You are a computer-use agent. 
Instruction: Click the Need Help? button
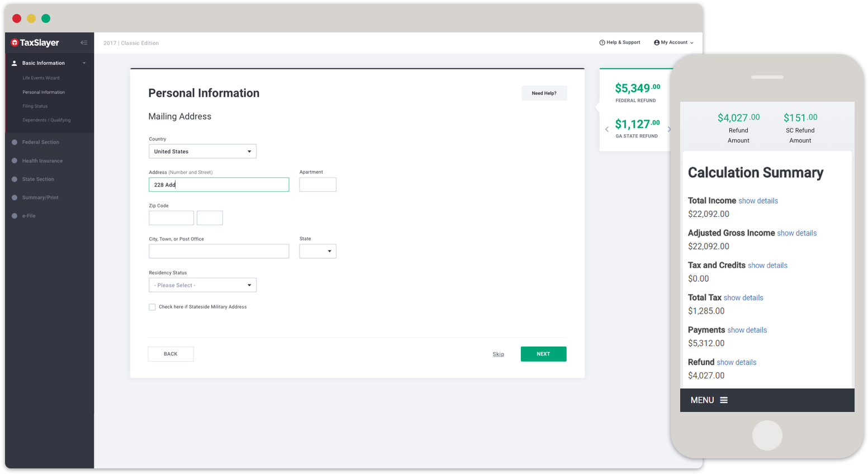(544, 93)
